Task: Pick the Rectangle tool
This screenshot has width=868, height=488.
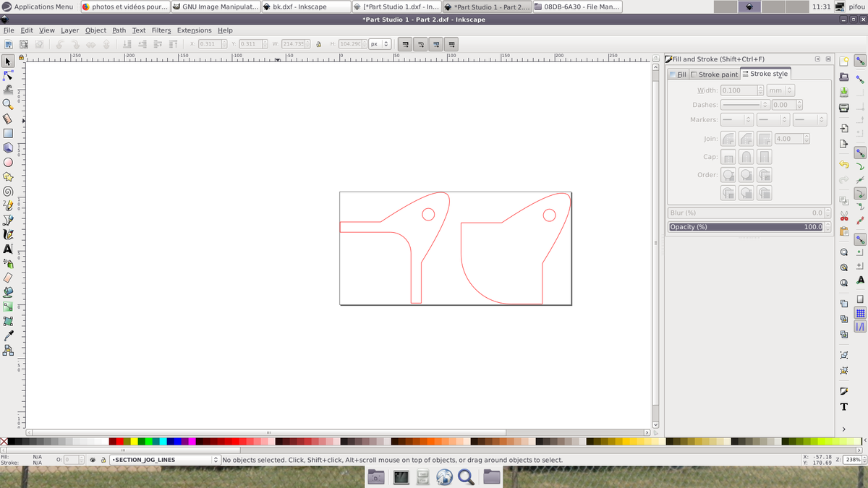Action: 9,134
